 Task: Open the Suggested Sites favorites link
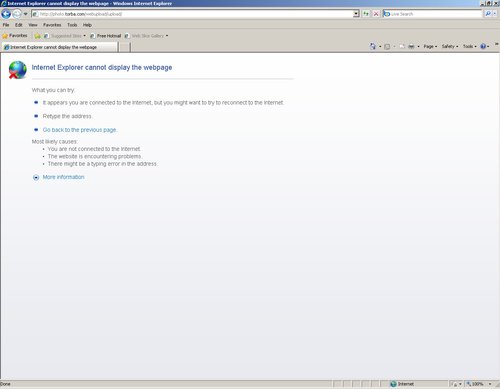click(64, 36)
